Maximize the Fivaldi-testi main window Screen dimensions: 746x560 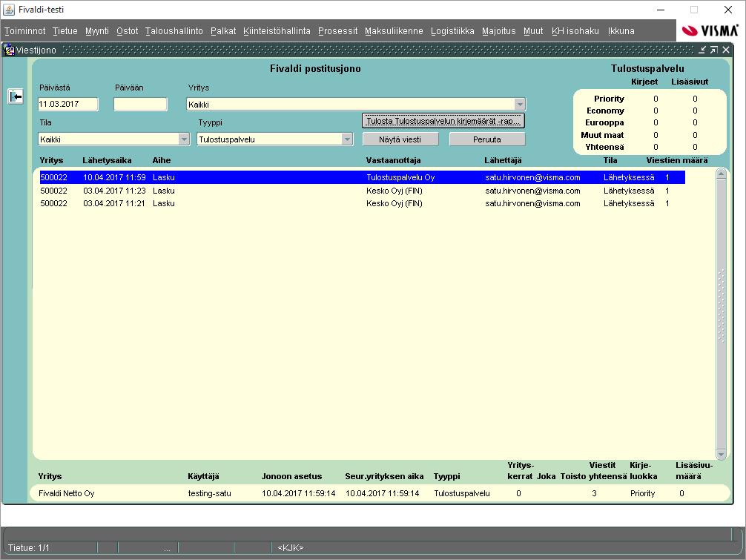pyautogui.click(x=694, y=10)
